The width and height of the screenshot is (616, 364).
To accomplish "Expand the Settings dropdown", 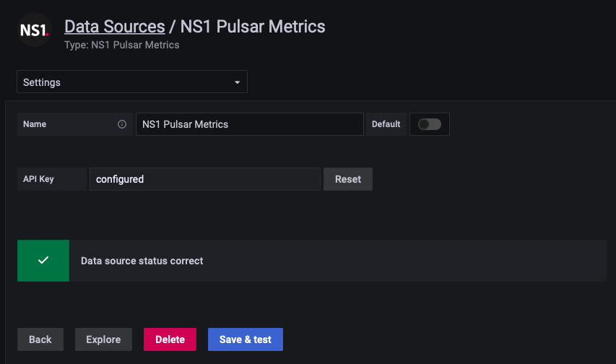I will pyautogui.click(x=132, y=82).
